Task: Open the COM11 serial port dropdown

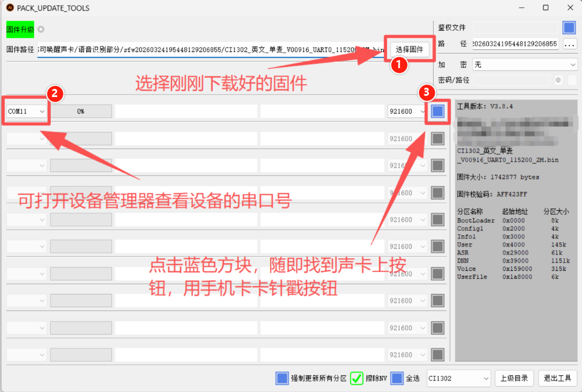Action: click(27, 111)
